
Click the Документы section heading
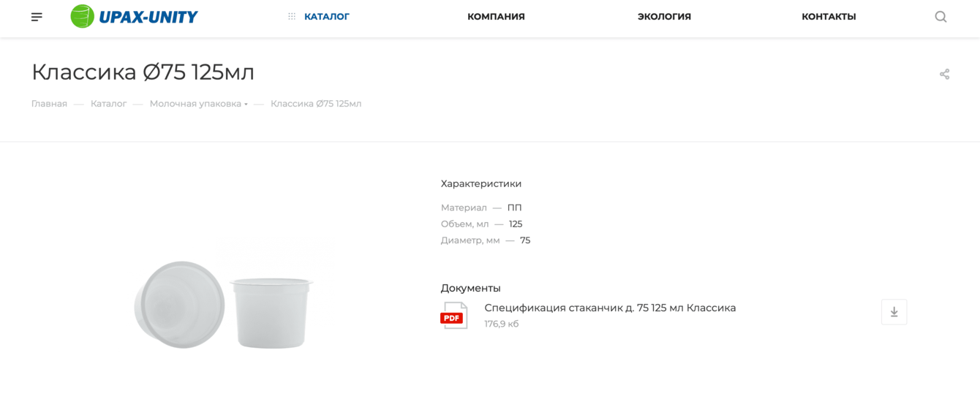click(470, 288)
